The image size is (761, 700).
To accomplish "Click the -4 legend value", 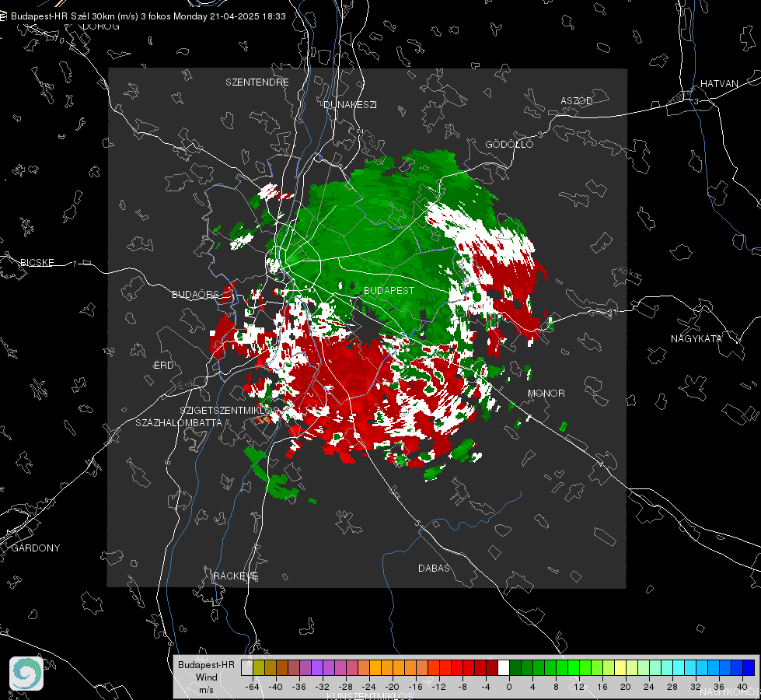I will [x=485, y=687].
